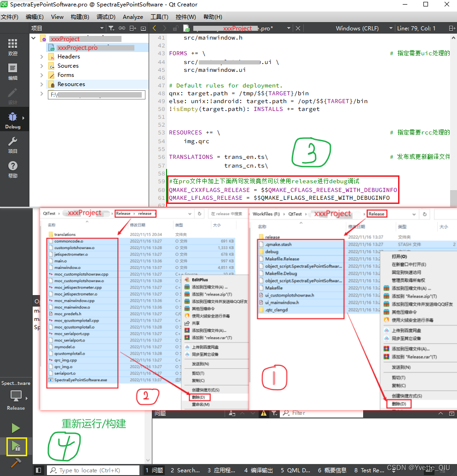The image size is (457, 476).
Task: Click the green Run play button
Action: tap(16, 428)
